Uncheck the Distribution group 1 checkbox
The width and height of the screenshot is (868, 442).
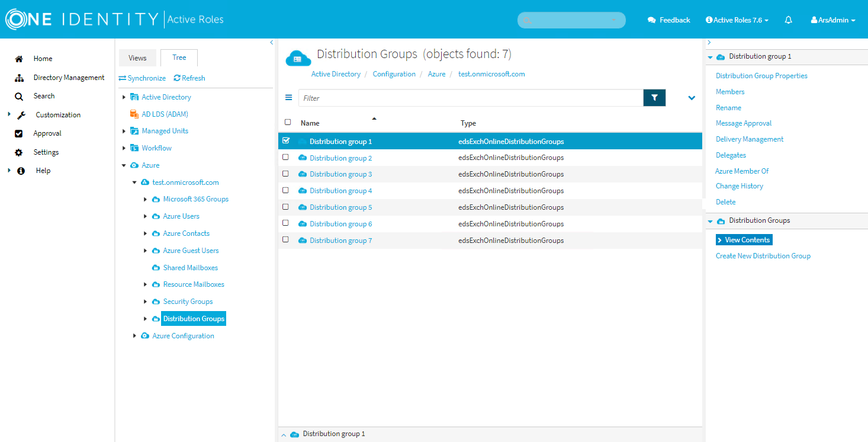(286, 140)
